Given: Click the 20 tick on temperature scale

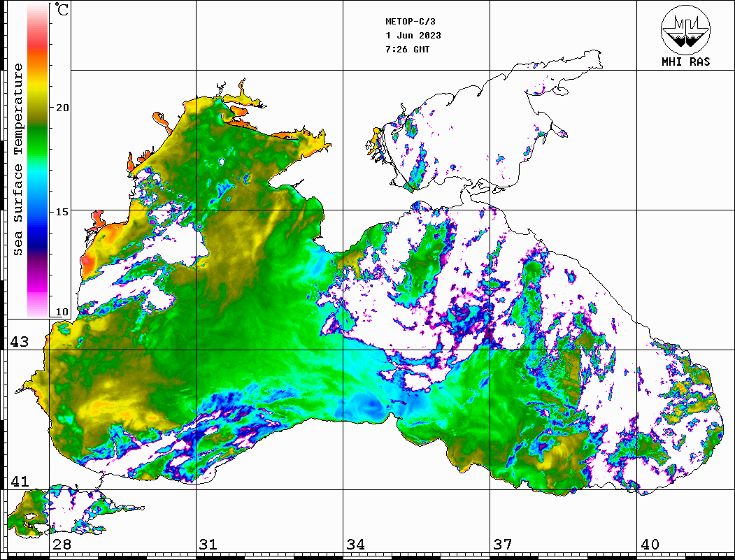Looking at the screenshot, I should [62, 108].
